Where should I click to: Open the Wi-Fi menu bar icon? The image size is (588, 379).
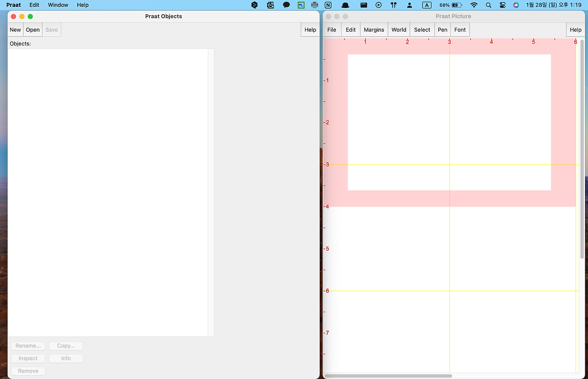[474, 5]
